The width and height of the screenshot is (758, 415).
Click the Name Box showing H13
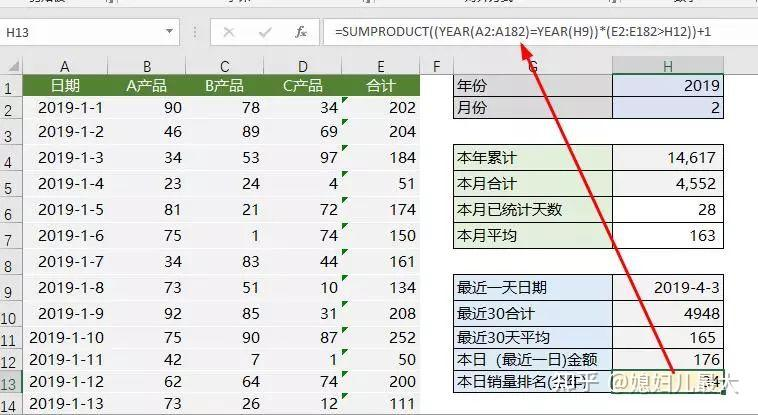pos(89,32)
